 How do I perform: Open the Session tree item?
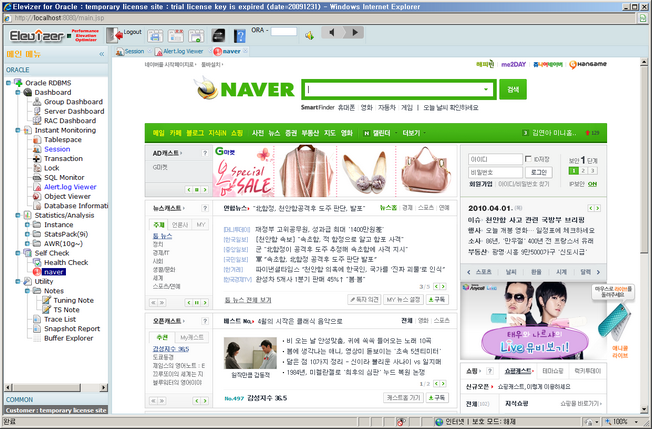(x=57, y=149)
